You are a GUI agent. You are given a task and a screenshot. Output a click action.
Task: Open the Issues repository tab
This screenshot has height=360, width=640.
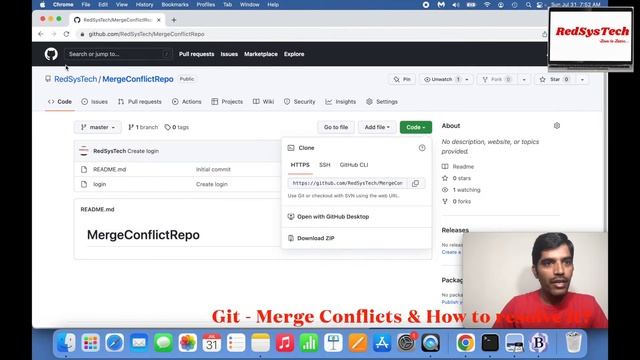tap(94, 102)
